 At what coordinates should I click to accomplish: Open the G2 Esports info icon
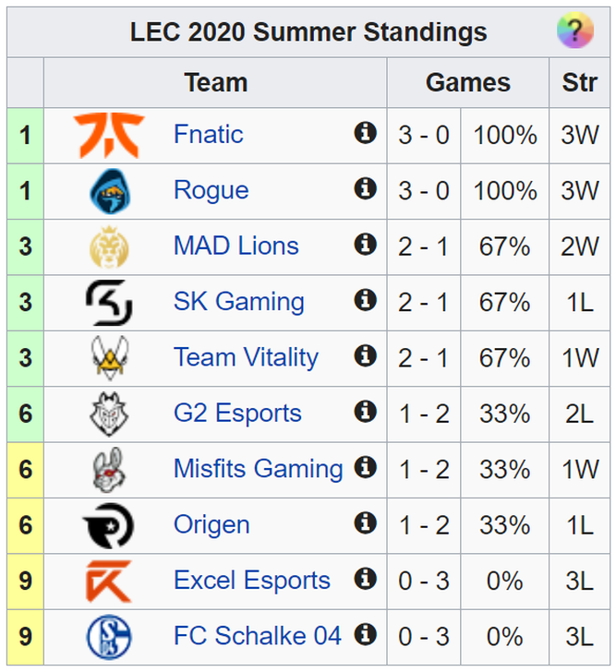point(365,411)
